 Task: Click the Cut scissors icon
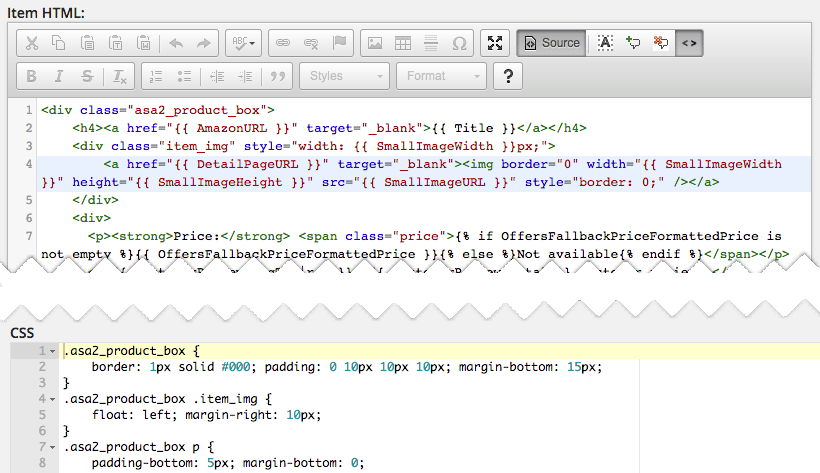click(x=32, y=43)
